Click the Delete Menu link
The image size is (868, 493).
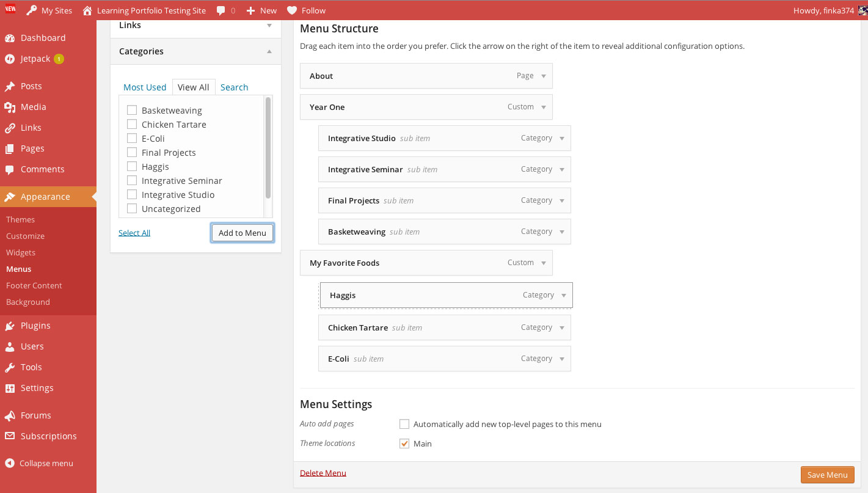[x=323, y=473]
